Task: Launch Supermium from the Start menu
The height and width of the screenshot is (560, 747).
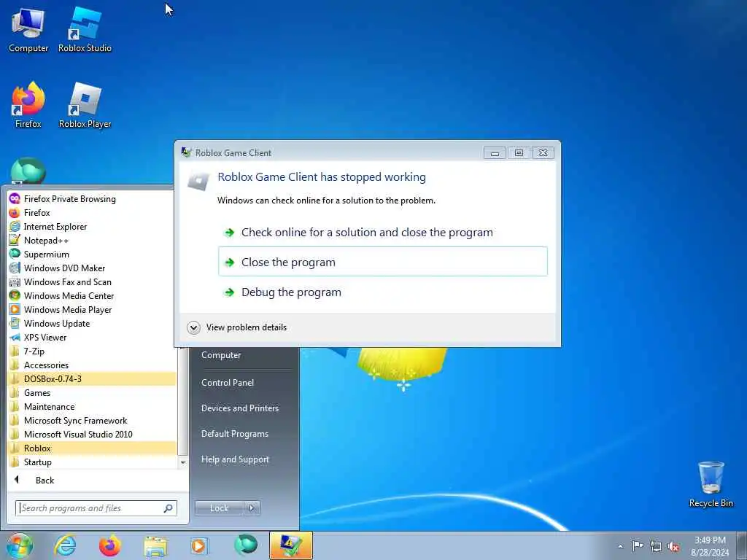Action: [x=91, y=254]
